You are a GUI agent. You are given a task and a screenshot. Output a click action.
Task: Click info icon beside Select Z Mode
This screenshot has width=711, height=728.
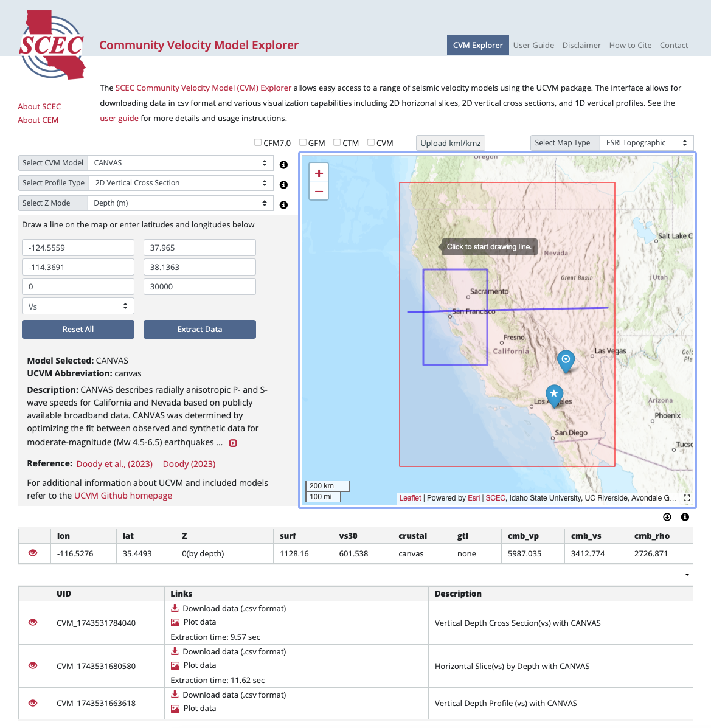pyautogui.click(x=284, y=205)
